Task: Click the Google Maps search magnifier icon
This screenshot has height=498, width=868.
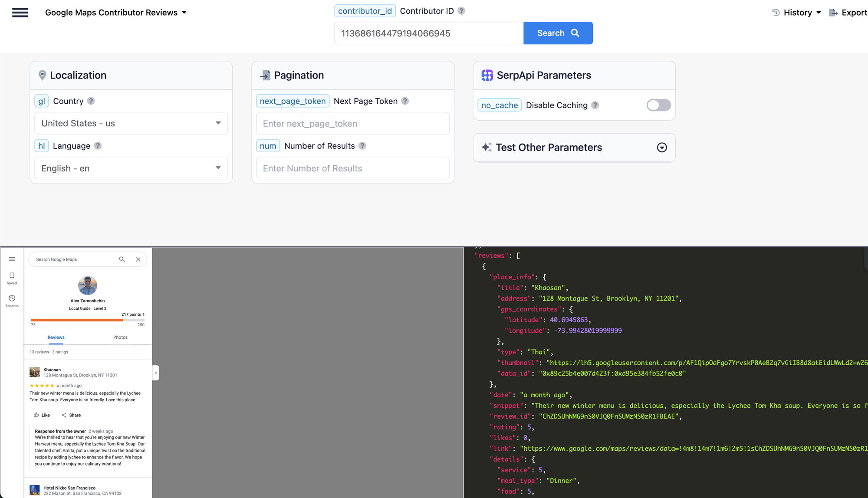Action: 122,259
